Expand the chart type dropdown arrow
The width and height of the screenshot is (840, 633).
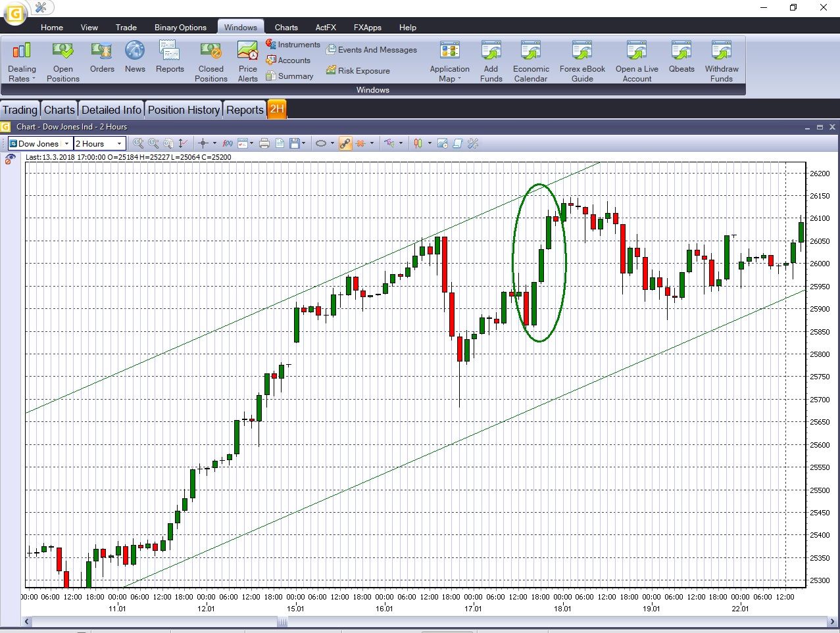(430, 143)
